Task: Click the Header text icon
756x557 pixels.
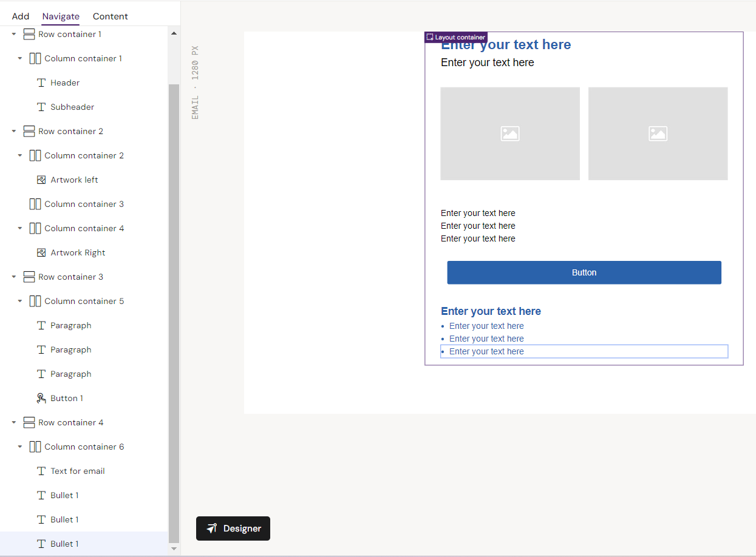Action: [41, 83]
